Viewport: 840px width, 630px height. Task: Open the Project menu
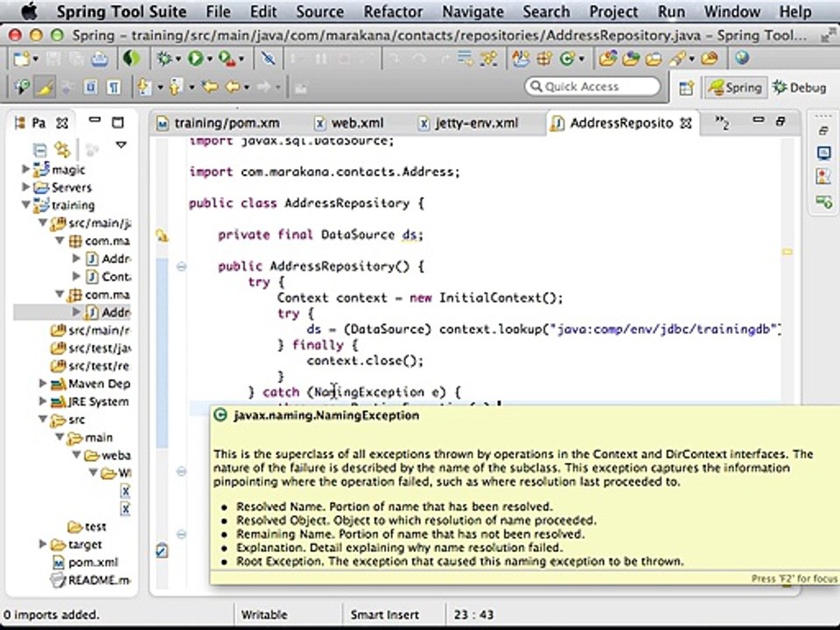click(612, 11)
